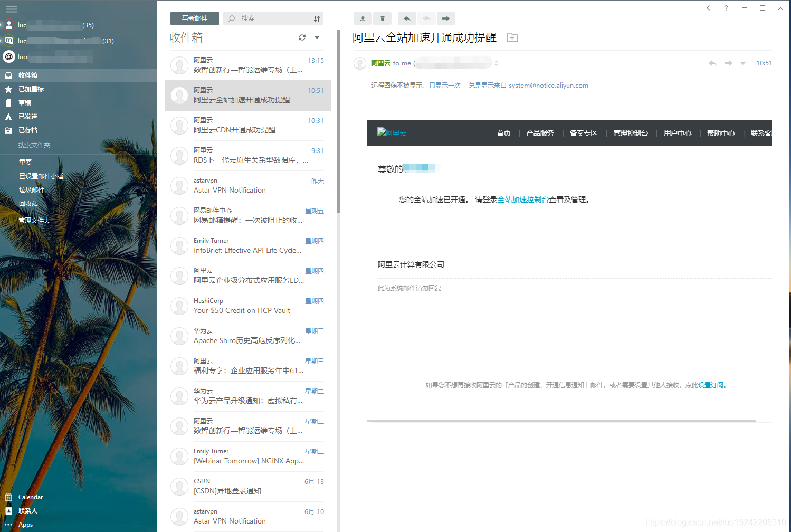Screen dimensions: 791x532
Task: Click the search magnifier icon
Action: click(232, 18)
